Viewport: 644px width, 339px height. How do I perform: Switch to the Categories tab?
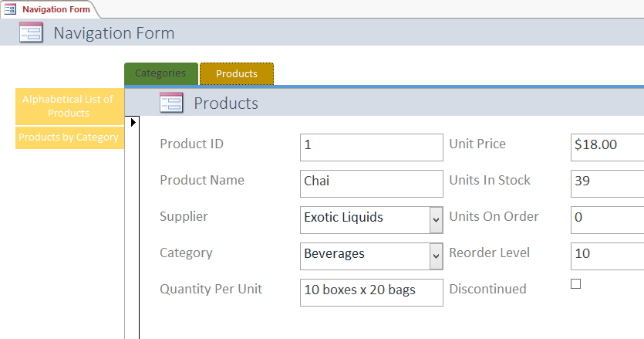[x=160, y=73]
